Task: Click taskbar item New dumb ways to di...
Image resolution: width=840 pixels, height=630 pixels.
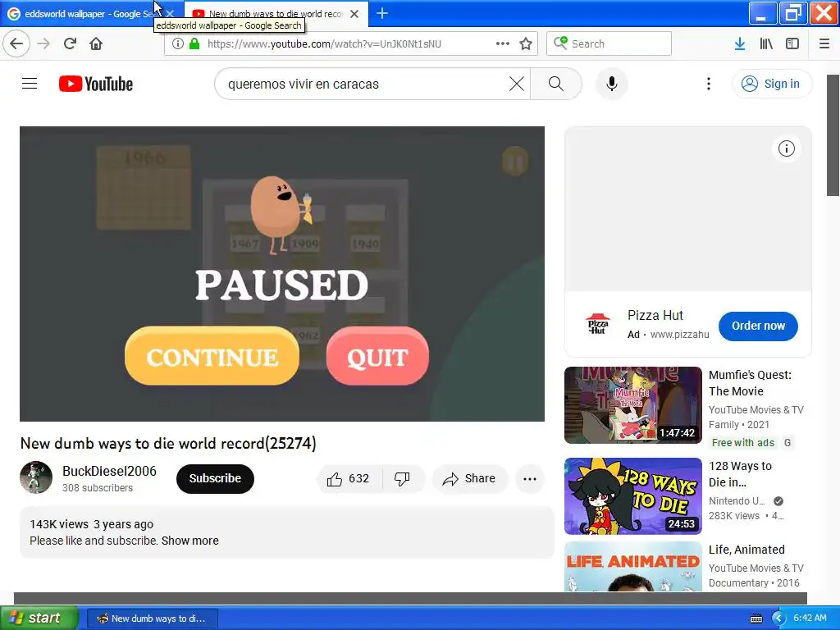Action: click(x=152, y=619)
